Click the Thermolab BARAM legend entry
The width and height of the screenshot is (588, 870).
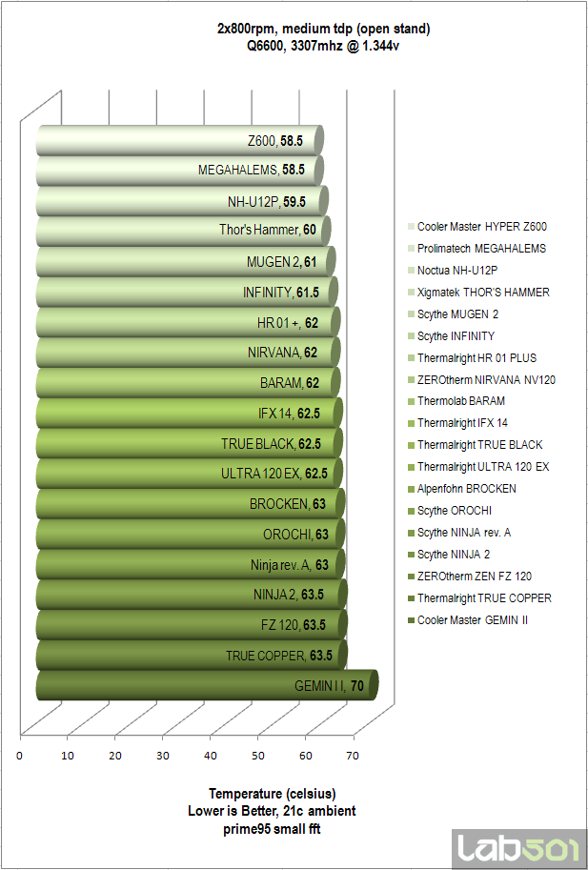[456, 401]
